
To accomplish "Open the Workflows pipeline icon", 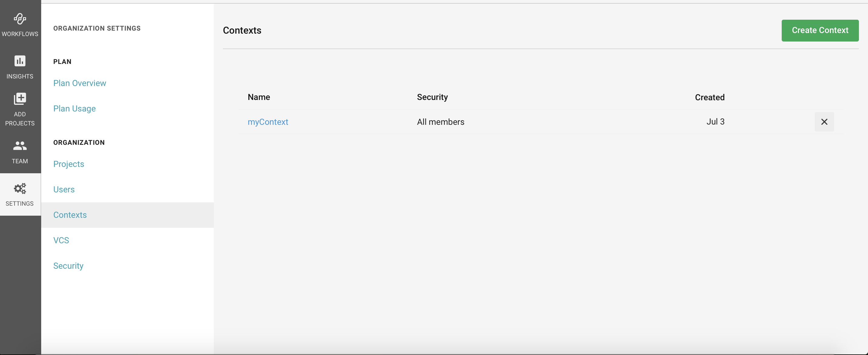I will 20,19.
